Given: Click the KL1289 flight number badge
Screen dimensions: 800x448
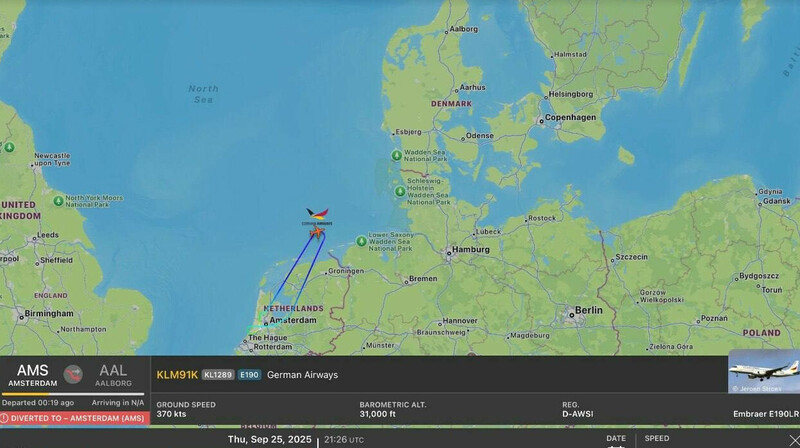Looking at the screenshot, I should tap(218, 375).
